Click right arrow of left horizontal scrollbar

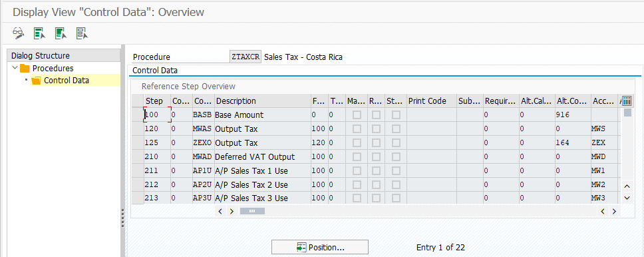tap(232, 211)
